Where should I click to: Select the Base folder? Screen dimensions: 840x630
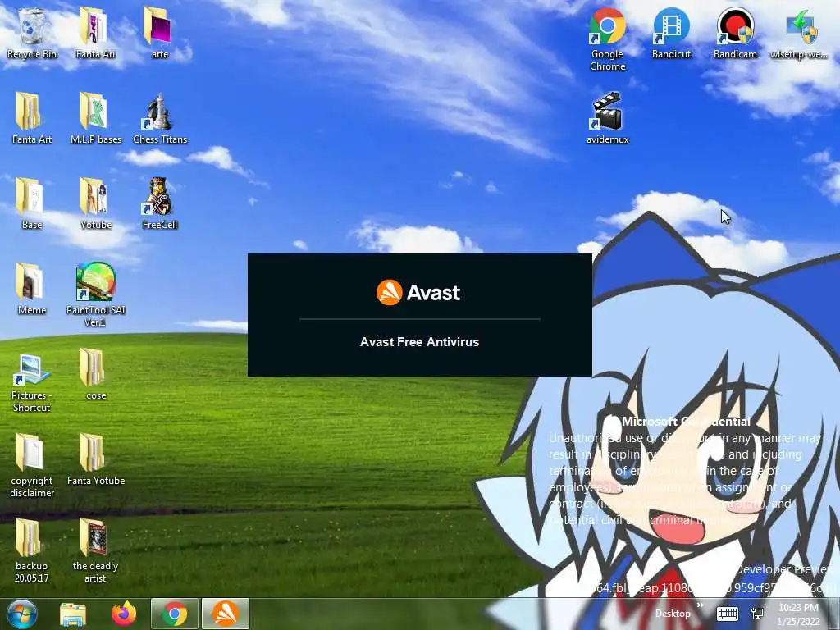32,204
